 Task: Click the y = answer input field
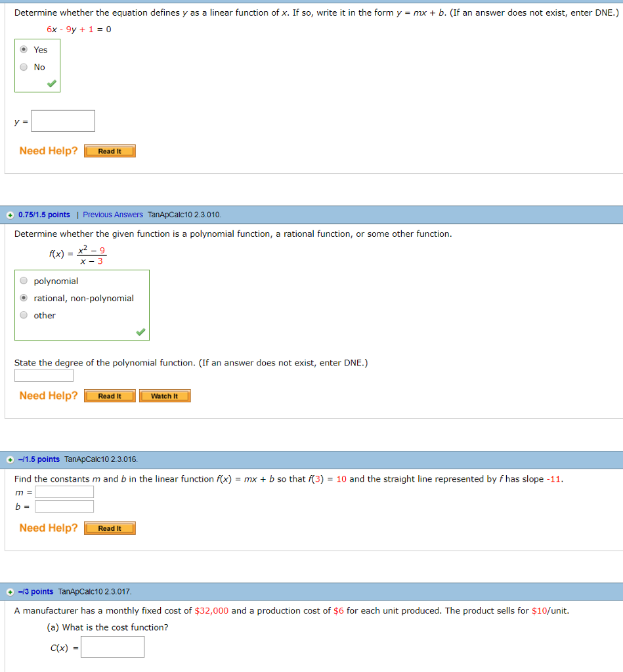[x=63, y=121]
